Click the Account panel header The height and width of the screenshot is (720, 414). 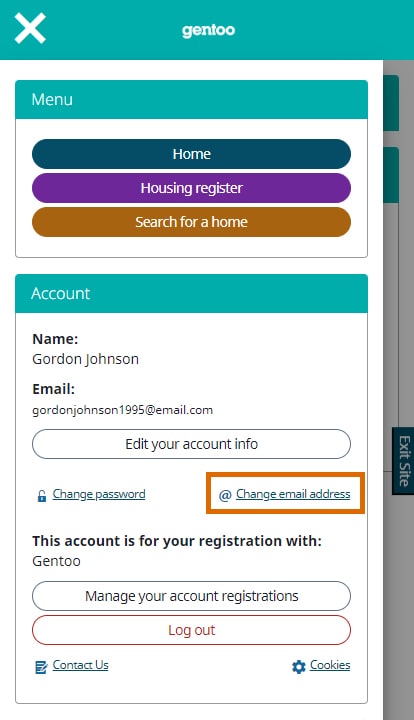(x=191, y=293)
